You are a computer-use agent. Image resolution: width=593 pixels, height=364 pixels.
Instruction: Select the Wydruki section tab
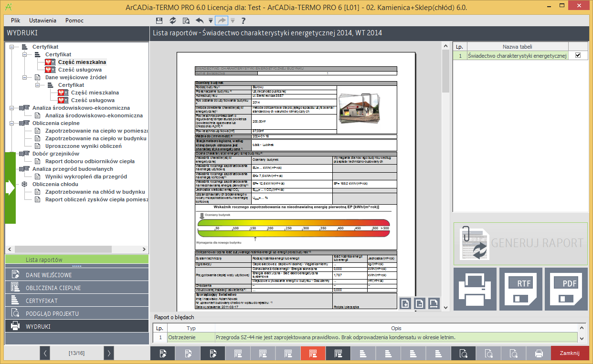77,326
